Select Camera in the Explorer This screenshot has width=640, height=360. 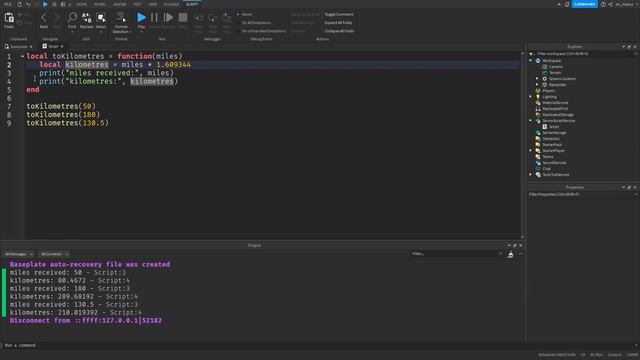click(x=556, y=67)
